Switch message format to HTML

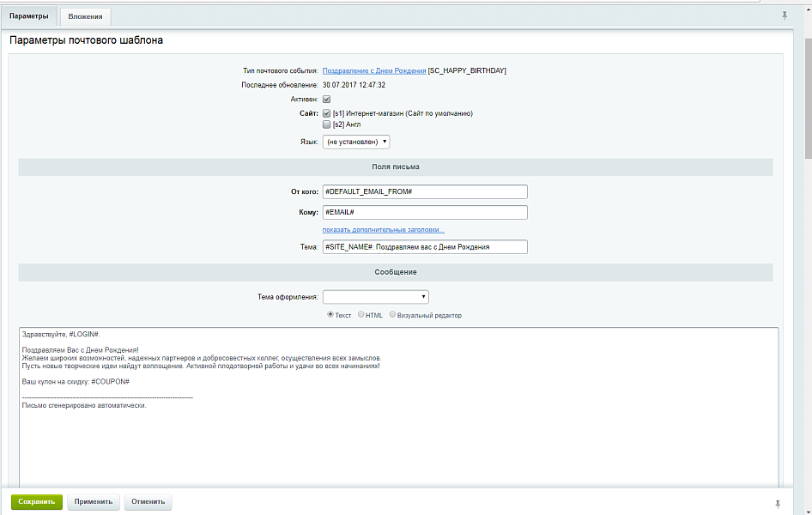pos(361,315)
